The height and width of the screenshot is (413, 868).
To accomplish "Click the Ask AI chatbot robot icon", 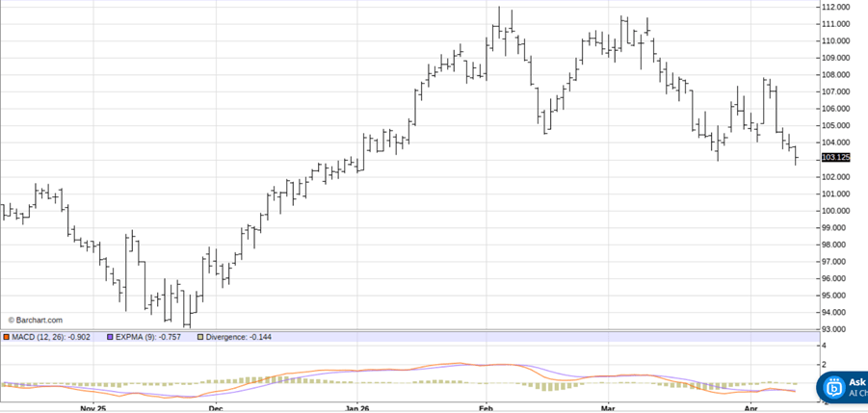I will point(834,387).
